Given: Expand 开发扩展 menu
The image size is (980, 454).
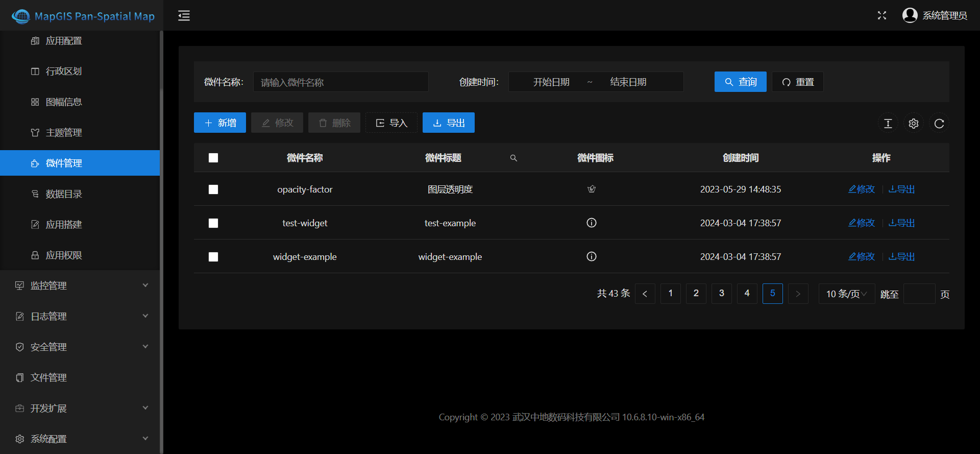Looking at the screenshot, I should pos(80,408).
